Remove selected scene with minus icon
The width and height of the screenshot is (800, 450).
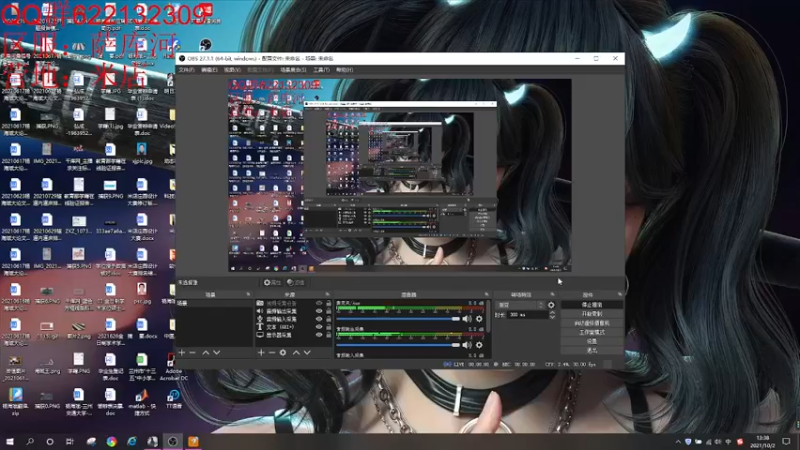point(192,353)
